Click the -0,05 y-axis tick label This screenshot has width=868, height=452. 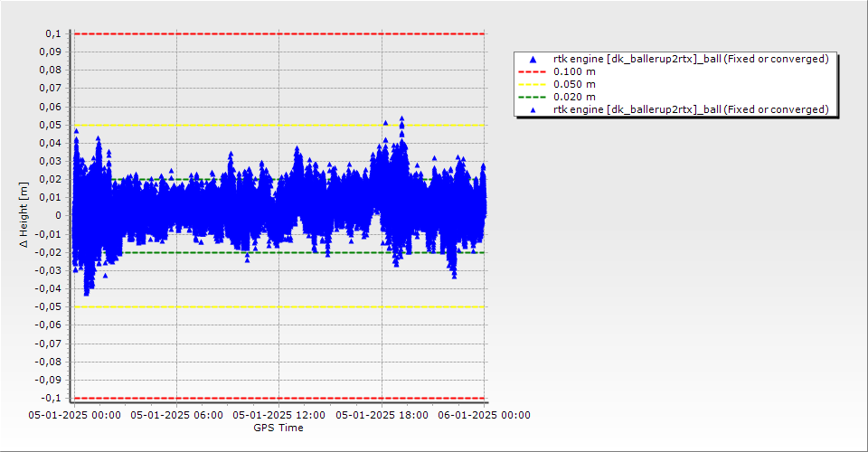point(48,307)
